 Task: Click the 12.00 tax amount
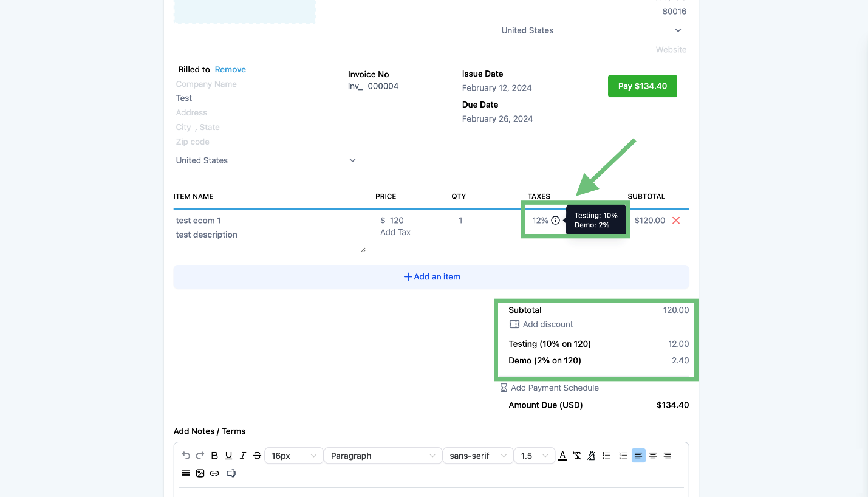[678, 344]
